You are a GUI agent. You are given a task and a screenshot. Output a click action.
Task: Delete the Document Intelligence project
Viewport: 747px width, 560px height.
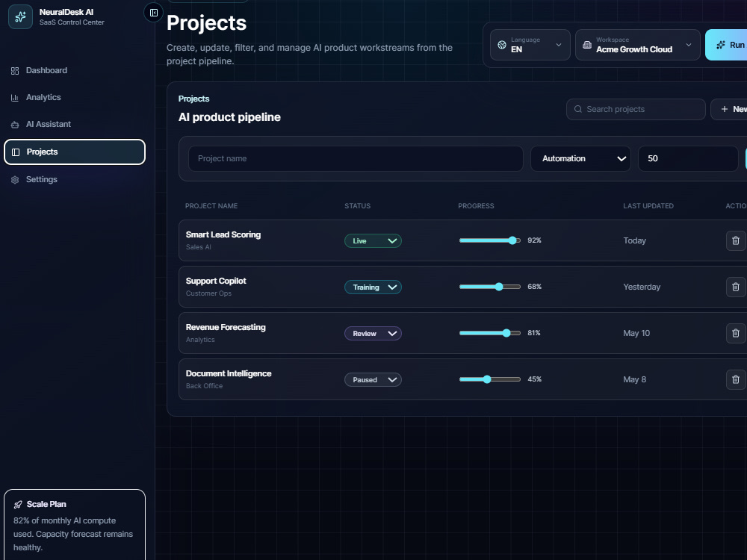(736, 379)
